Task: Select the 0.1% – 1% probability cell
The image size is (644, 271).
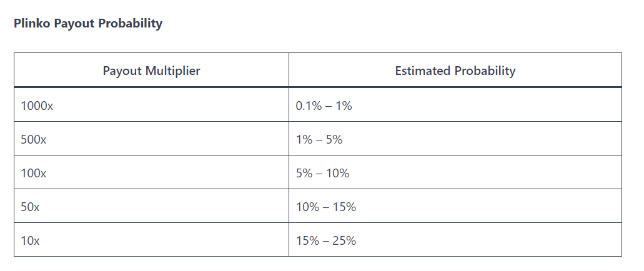Action: (x=455, y=105)
